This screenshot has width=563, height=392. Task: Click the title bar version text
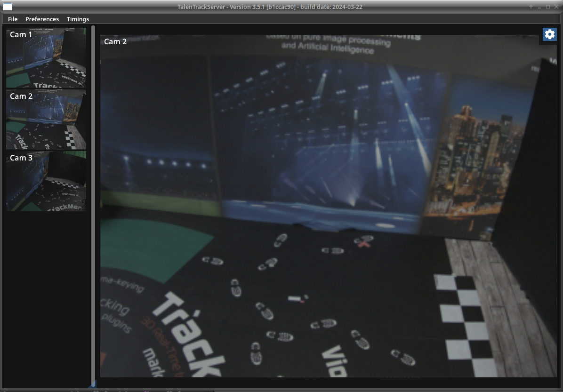point(270,7)
